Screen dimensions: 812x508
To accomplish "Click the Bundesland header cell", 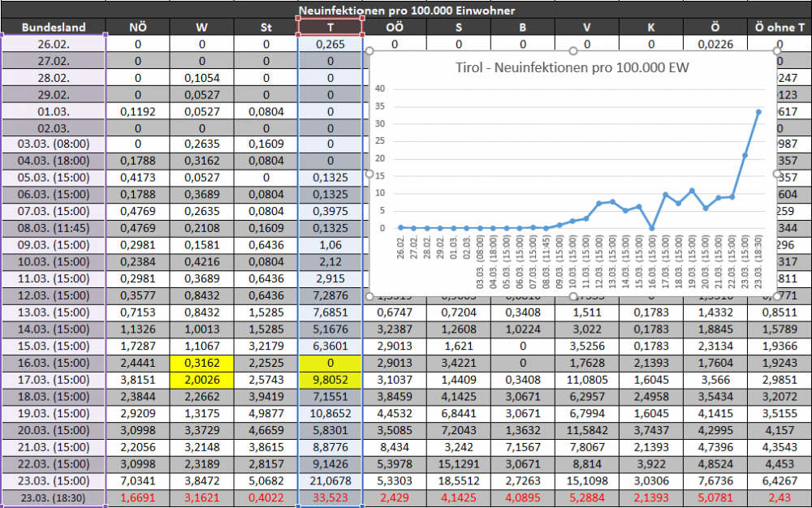I will click(54, 27).
